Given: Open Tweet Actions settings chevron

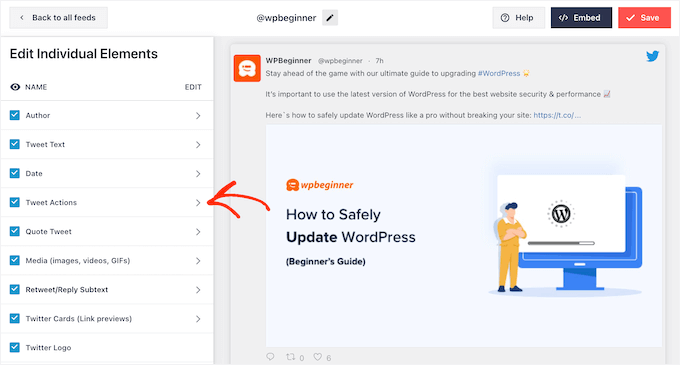Looking at the screenshot, I should pyautogui.click(x=198, y=202).
